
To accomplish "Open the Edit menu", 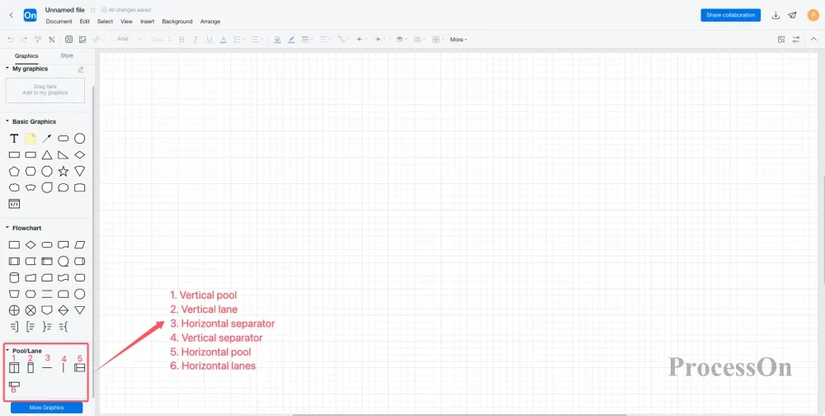I will [85, 22].
